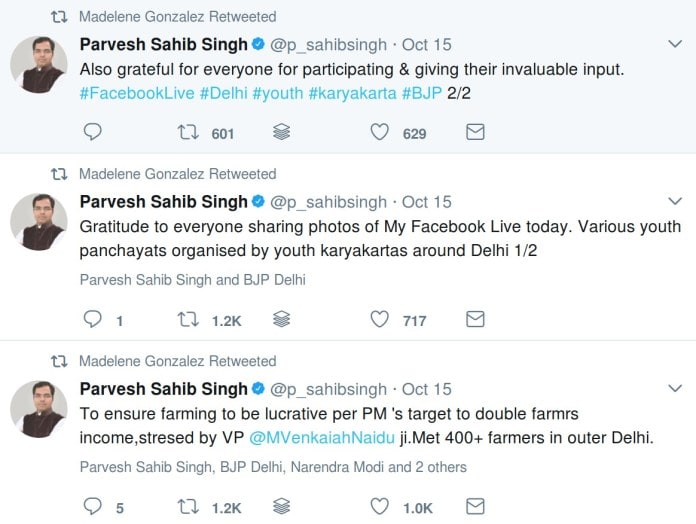The height and width of the screenshot is (524, 696).
Task: Click the envelope icon on the second tweet
Action: pos(475,320)
